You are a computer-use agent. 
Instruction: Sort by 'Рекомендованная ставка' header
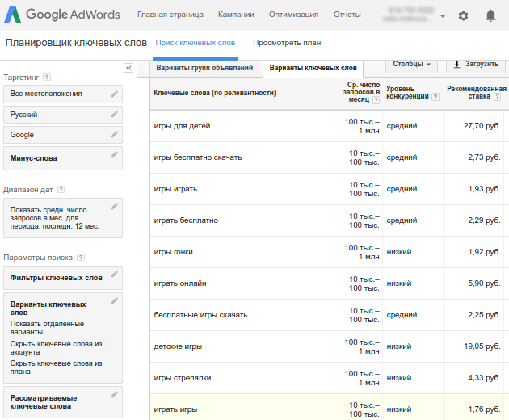pos(476,93)
